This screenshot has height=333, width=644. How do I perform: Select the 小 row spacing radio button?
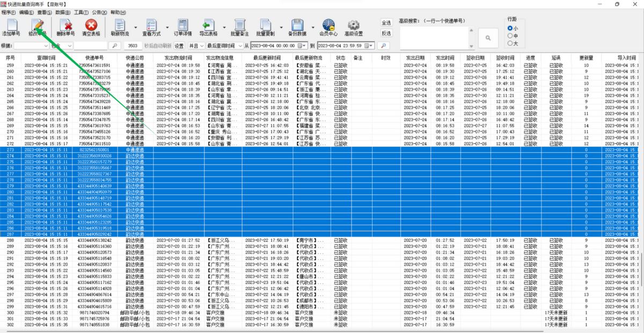pyautogui.click(x=510, y=28)
